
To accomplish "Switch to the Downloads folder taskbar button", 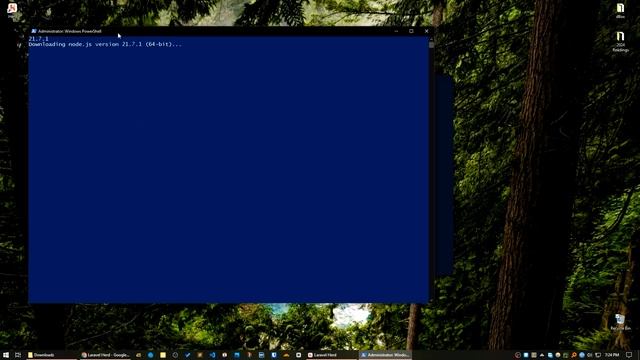I will 51,355.
